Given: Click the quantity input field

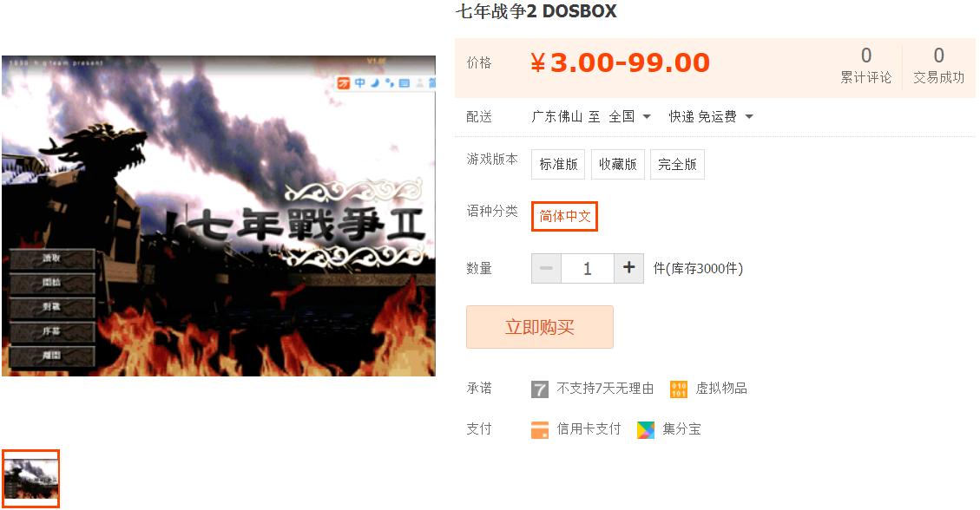Looking at the screenshot, I should 588,268.
